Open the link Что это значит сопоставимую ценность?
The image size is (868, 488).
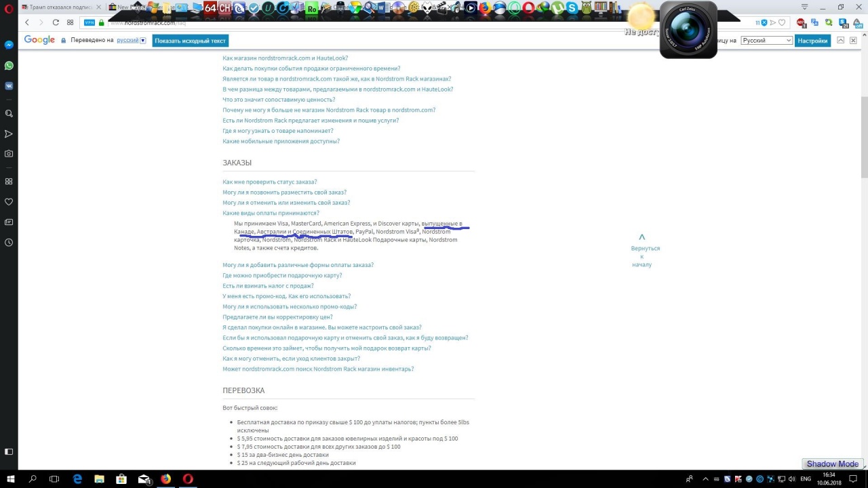[x=279, y=100]
